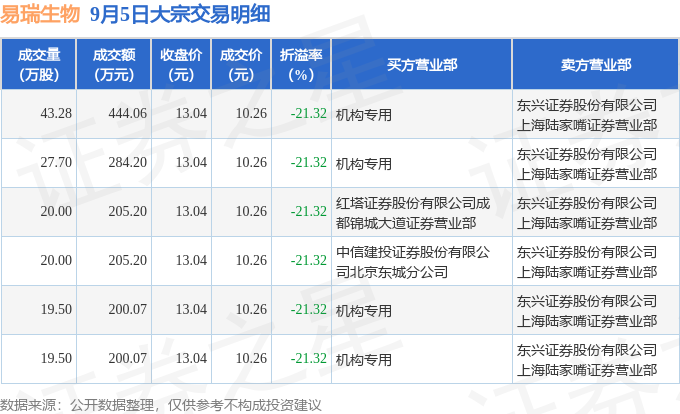Click the 数据来源 footnote text

[x=160, y=405]
